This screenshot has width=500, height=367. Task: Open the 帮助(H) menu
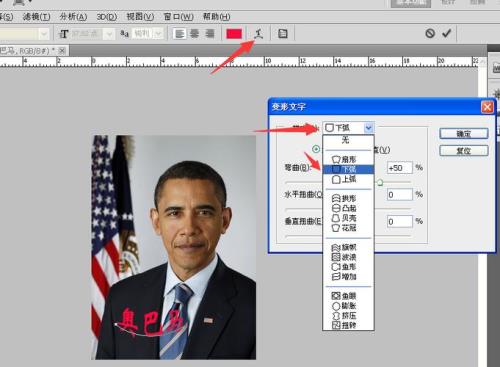[x=216, y=17]
